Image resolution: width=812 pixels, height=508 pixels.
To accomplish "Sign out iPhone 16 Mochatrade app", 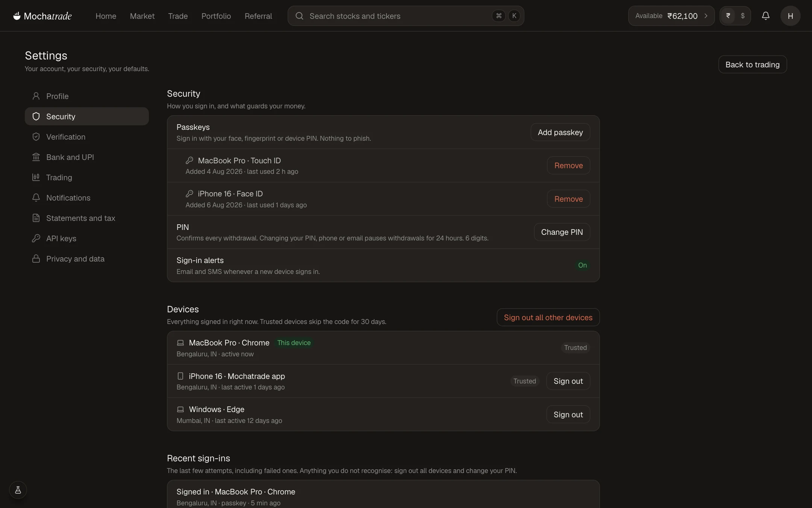I will (x=568, y=381).
